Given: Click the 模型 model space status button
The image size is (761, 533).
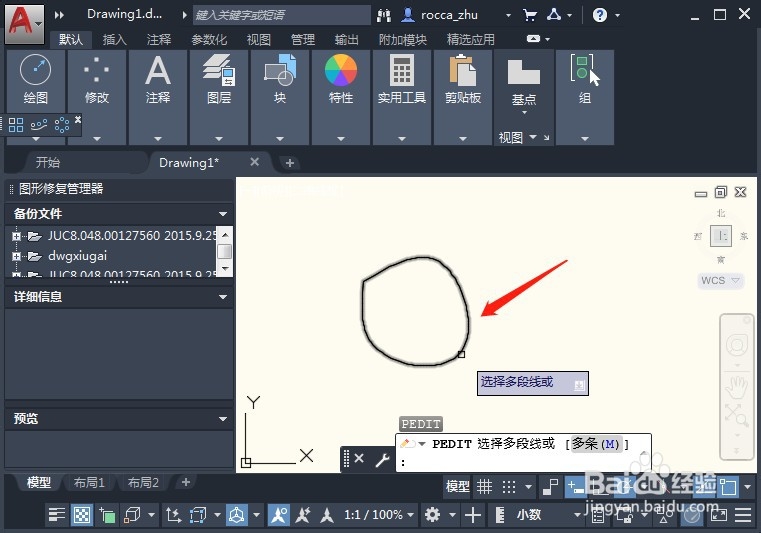Looking at the screenshot, I should tap(457, 486).
